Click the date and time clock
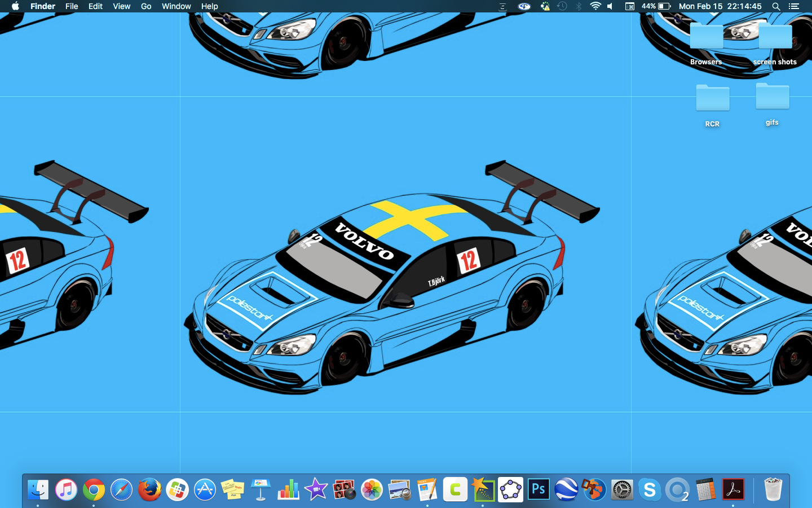Viewport: 812px width, 508px height. coord(720,6)
